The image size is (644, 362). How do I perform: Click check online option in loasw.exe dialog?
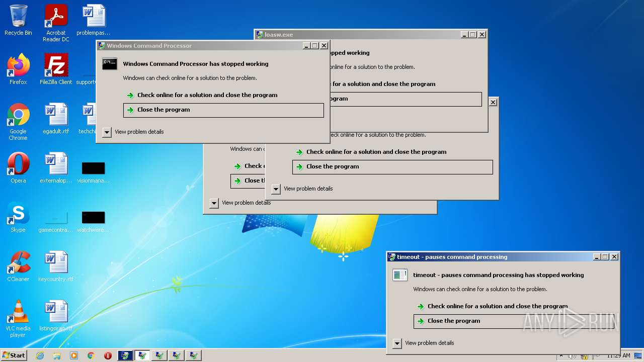pos(384,84)
